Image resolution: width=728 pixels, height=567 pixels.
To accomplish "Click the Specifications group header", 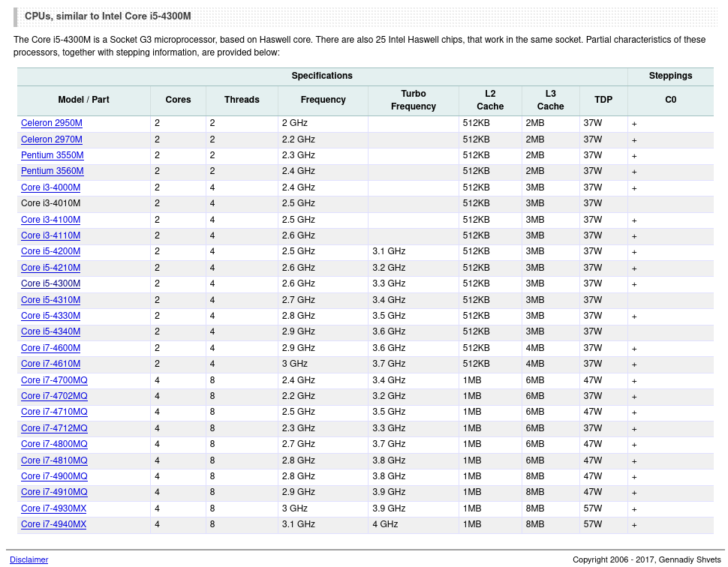I will click(322, 76).
